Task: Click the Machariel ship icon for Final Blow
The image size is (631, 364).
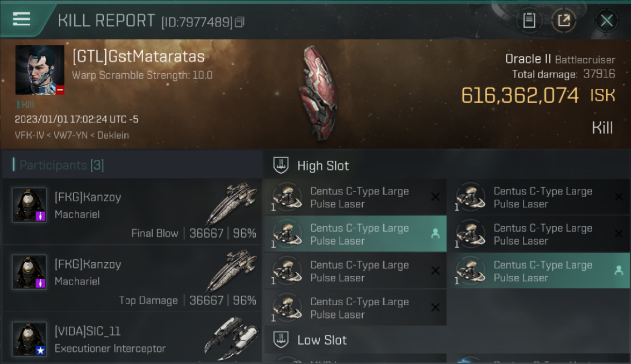Action: coord(232,203)
